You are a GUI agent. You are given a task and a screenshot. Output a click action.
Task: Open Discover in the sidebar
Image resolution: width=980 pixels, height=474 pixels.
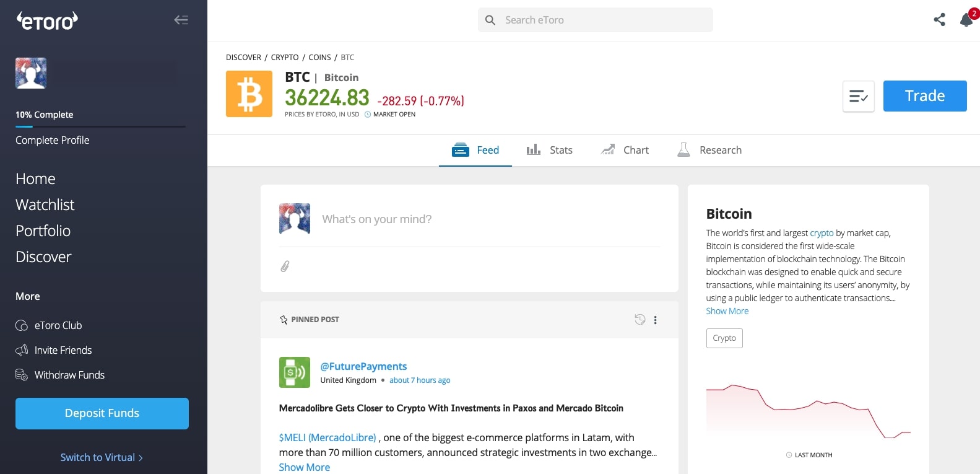[x=43, y=257]
